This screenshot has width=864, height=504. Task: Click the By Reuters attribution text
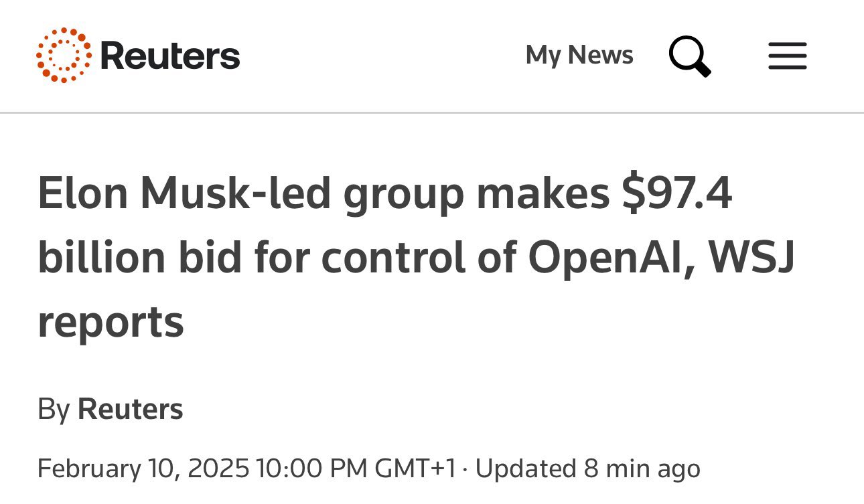111,408
